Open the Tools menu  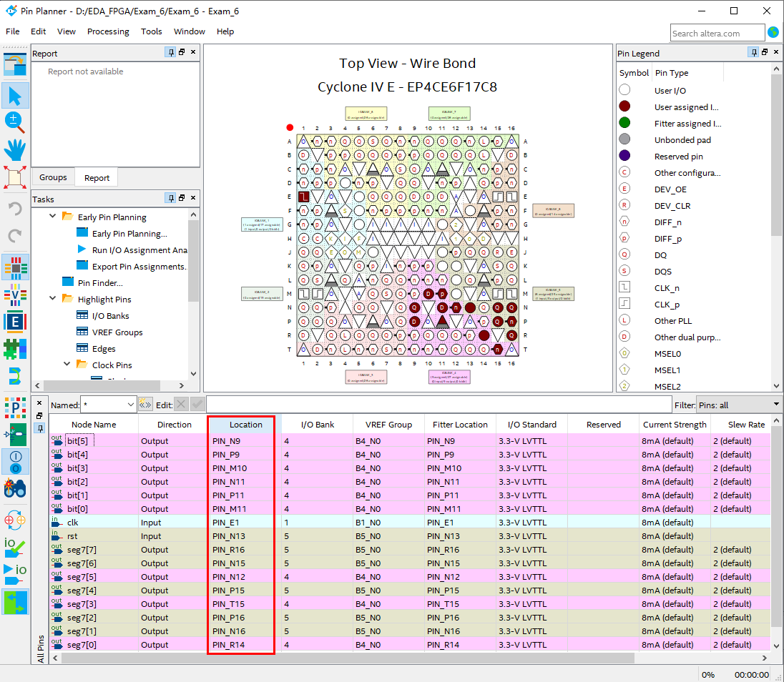click(x=151, y=31)
